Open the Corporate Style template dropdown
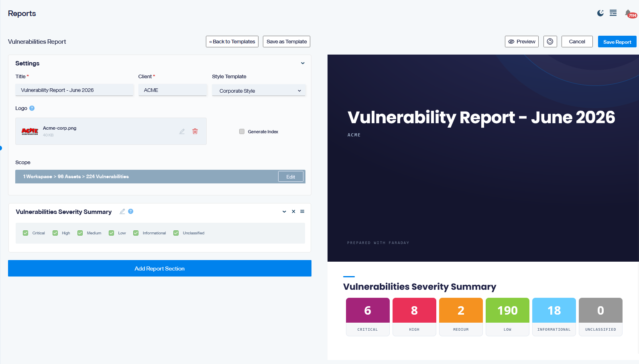 click(259, 91)
